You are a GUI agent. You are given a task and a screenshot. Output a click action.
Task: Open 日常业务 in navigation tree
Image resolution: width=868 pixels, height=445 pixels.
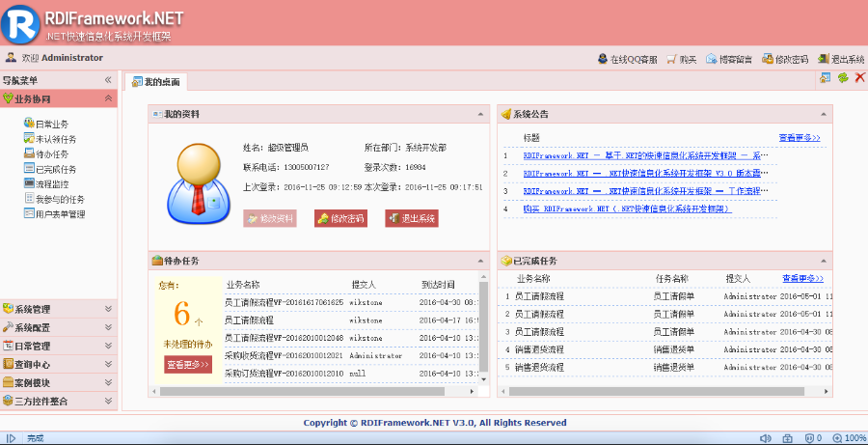coord(46,125)
